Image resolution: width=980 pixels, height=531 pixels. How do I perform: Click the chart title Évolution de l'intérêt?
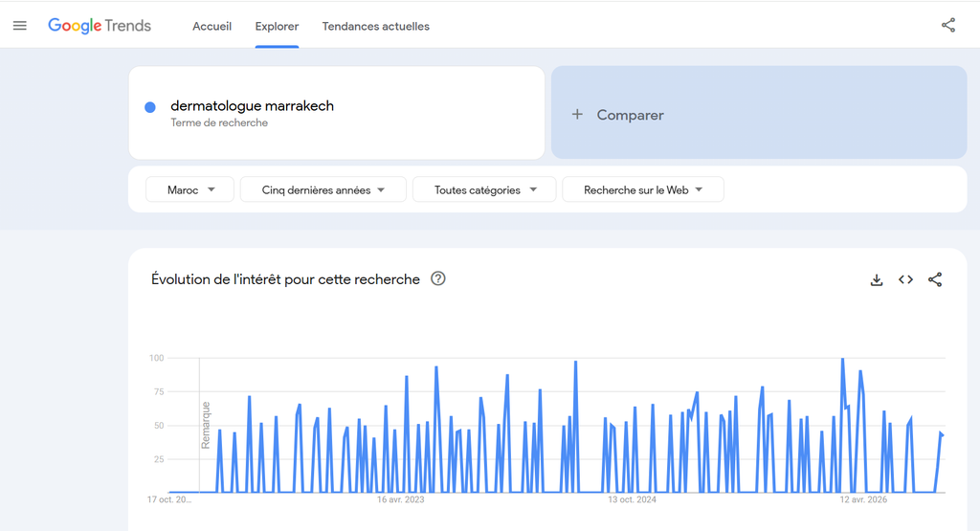click(285, 279)
